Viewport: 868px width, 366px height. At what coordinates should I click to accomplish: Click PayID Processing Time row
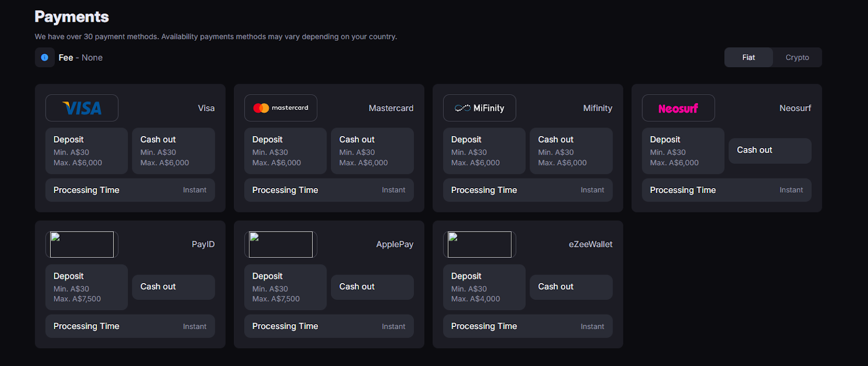[x=130, y=326]
